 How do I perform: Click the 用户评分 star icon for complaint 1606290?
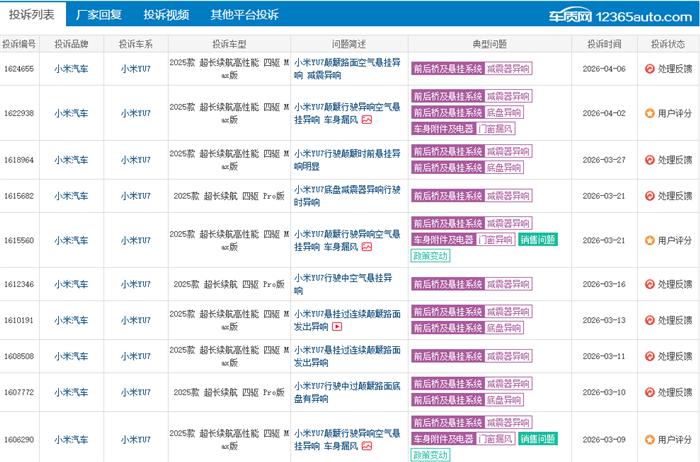click(x=650, y=439)
